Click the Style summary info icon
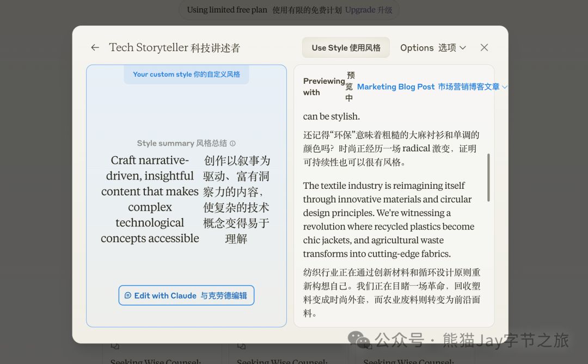The height and width of the screenshot is (364, 588). [x=232, y=143]
